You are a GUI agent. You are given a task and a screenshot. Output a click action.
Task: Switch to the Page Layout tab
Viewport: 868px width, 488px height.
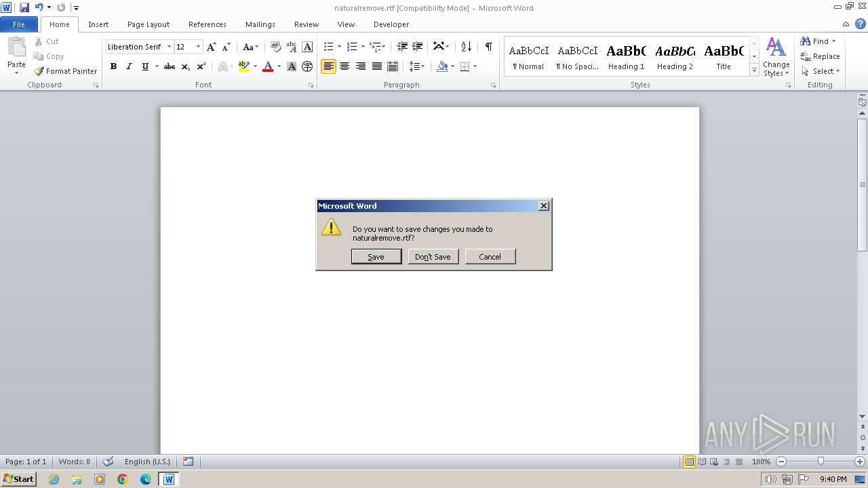pyautogui.click(x=149, y=24)
